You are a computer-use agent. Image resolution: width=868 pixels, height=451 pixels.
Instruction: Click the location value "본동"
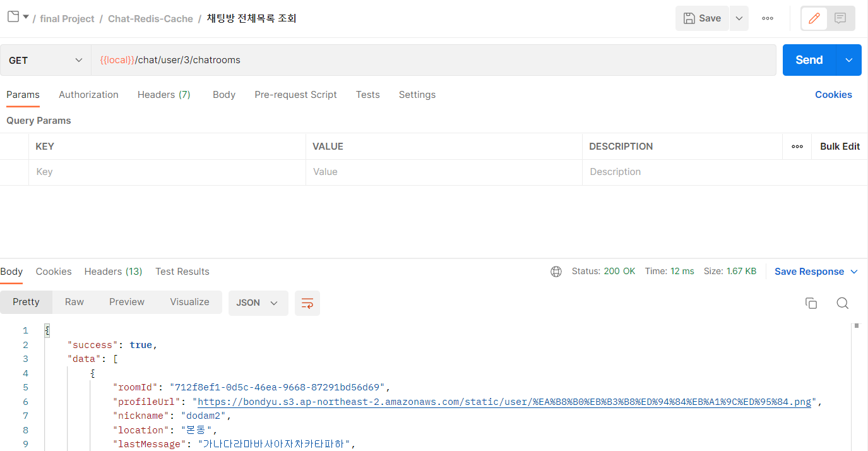(x=196, y=430)
